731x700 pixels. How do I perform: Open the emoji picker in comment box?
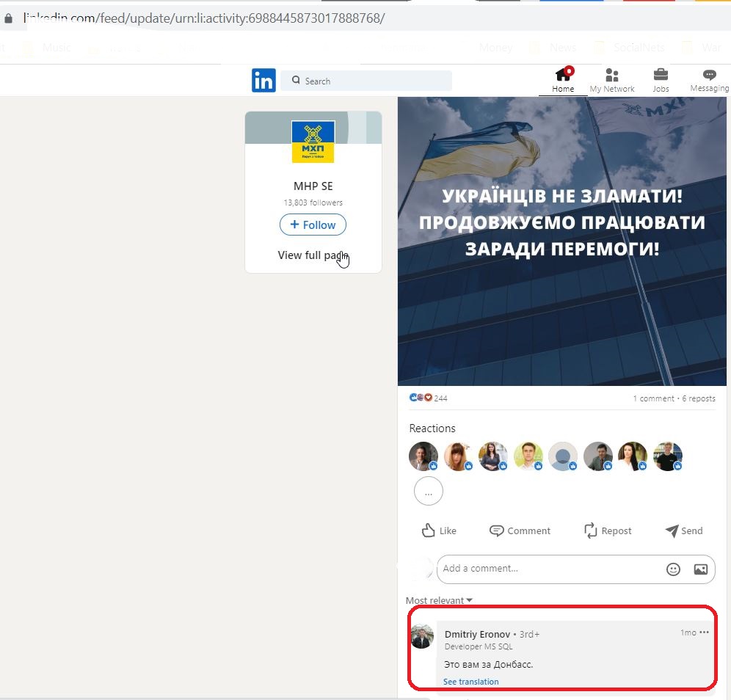tap(673, 569)
